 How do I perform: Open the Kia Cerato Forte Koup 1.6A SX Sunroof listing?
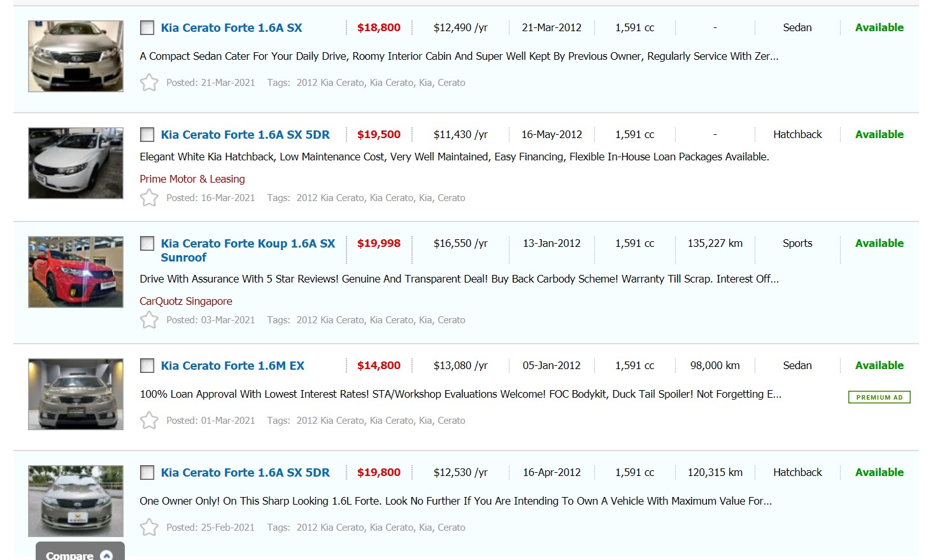(247, 244)
